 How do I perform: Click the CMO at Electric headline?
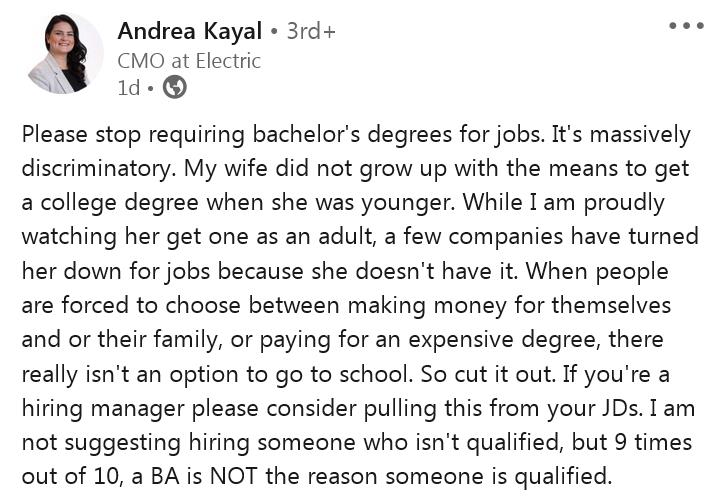189,60
